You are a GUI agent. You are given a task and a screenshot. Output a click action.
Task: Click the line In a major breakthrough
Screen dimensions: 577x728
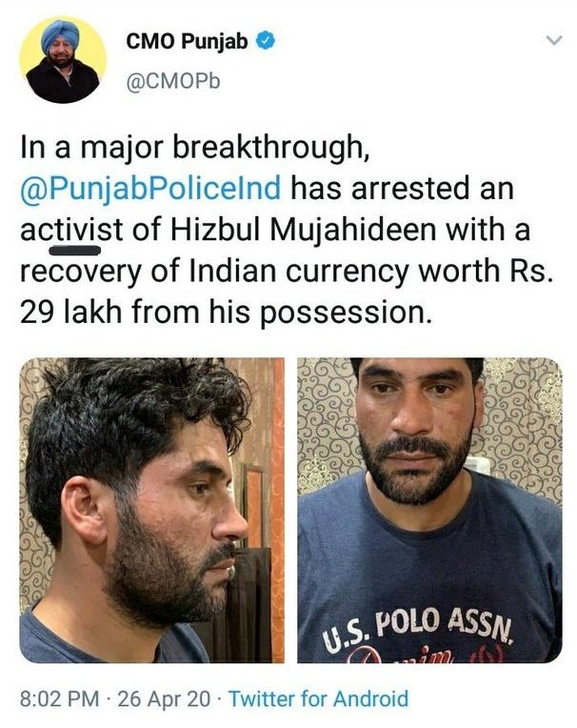[x=195, y=149]
